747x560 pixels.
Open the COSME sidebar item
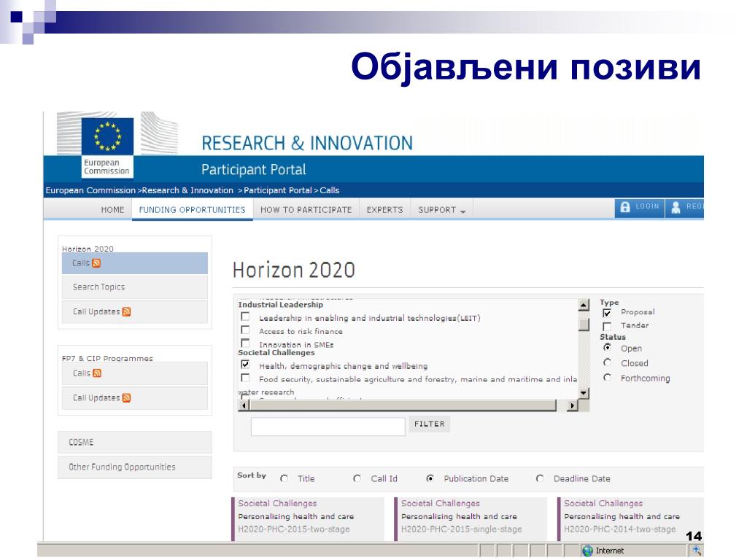tap(135, 443)
